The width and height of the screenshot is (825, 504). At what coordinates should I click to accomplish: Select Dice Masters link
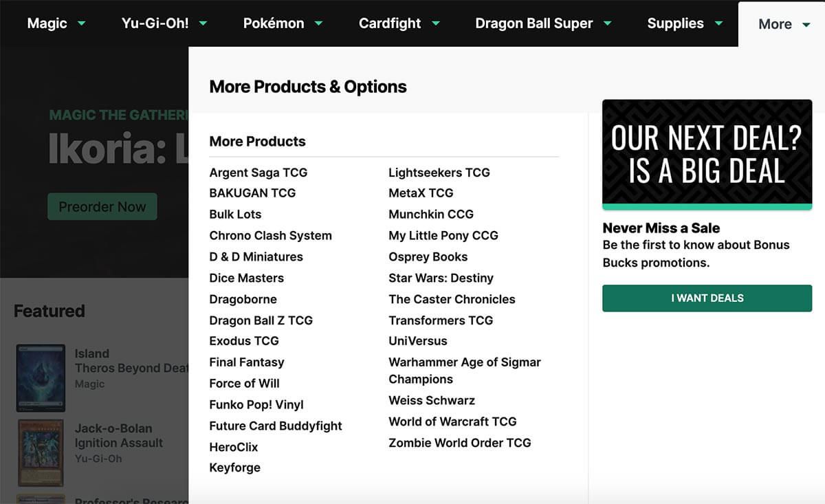[x=247, y=278]
